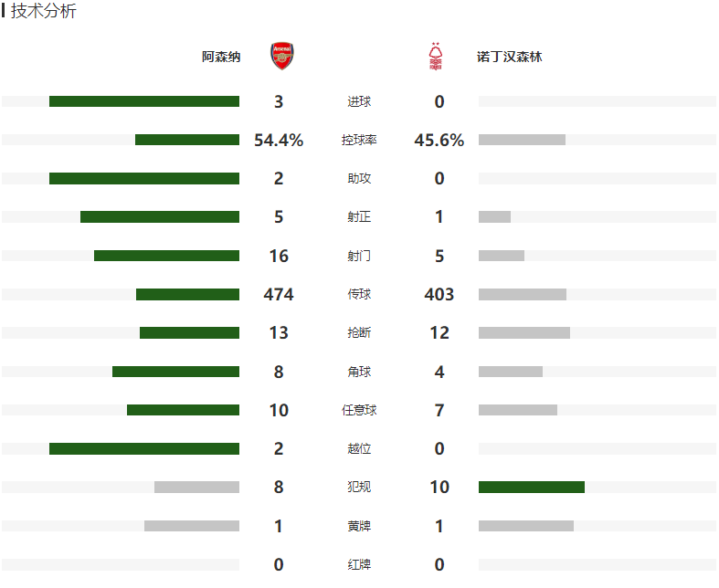The height and width of the screenshot is (588, 719).
Task: Click Forest's gray 抢断 tackles bar
Action: [524, 332]
